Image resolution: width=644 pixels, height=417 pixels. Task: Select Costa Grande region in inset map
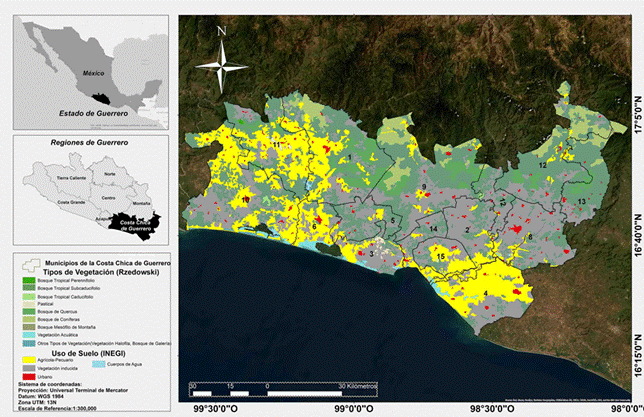point(69,203)
